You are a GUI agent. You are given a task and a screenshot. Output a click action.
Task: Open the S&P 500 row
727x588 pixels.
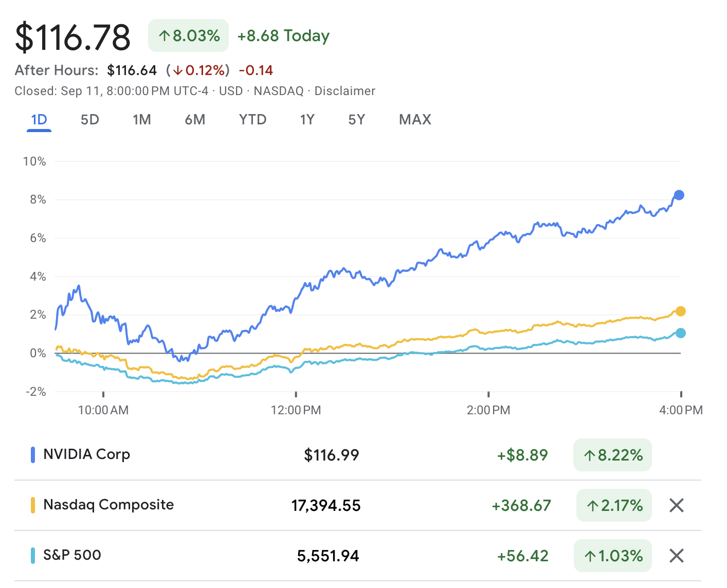pyautogui.click(x=72, y=555)
